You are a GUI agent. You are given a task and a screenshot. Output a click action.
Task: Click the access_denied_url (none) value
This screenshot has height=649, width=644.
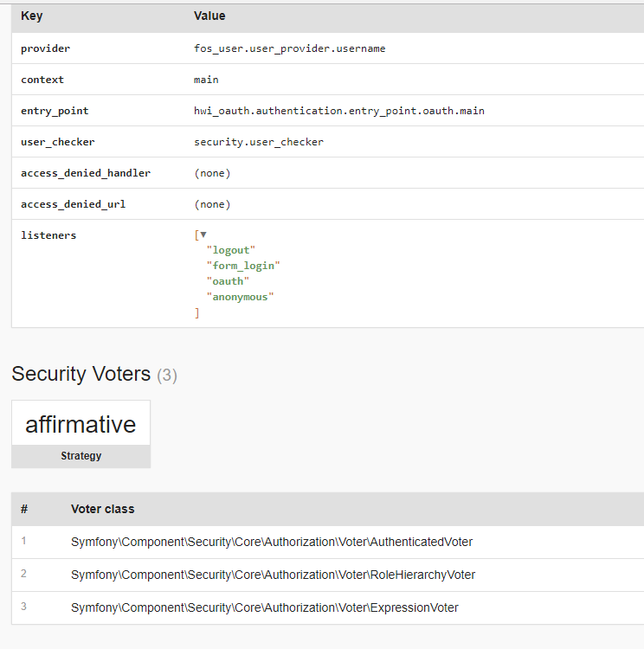pos(212,204)
